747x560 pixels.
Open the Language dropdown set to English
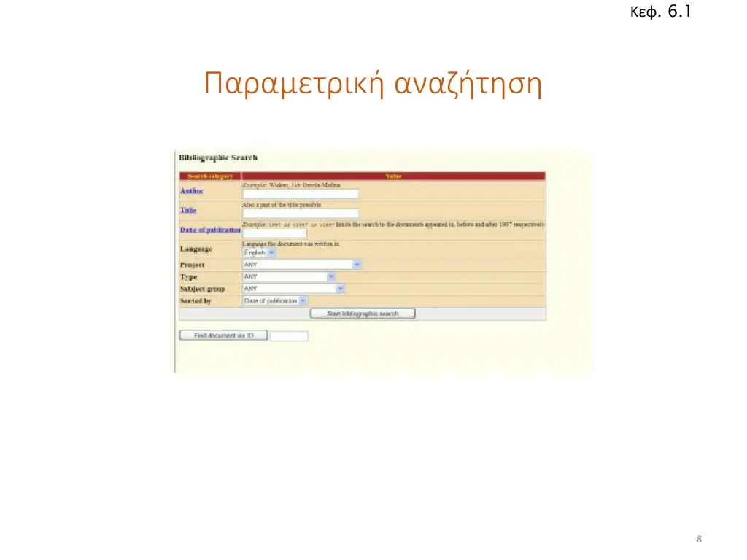259,252
